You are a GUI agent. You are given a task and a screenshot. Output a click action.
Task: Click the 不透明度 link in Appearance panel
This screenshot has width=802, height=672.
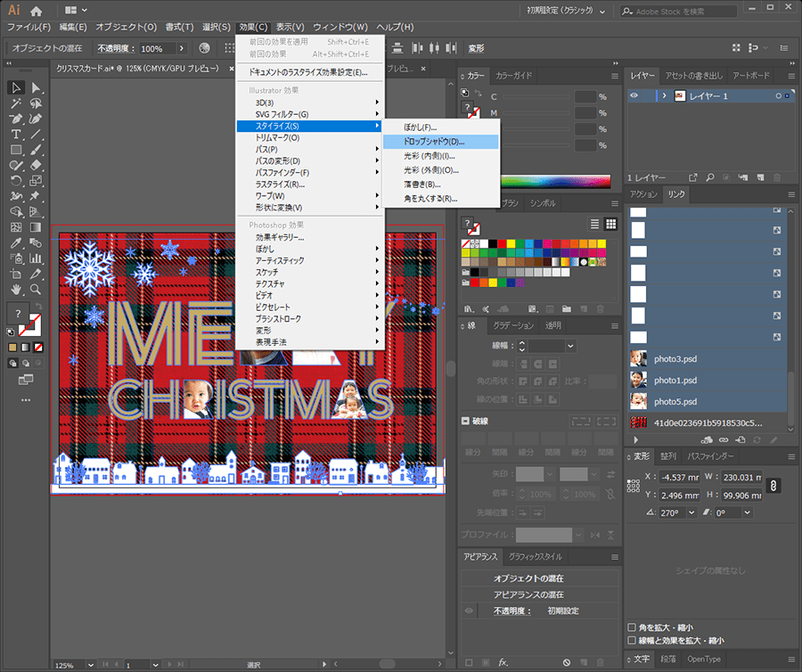click(512, 611)
